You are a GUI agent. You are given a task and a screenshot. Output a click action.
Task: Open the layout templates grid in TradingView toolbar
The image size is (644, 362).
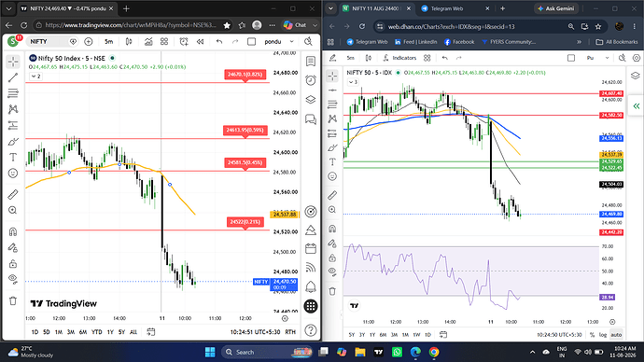[x=164, y=41]
